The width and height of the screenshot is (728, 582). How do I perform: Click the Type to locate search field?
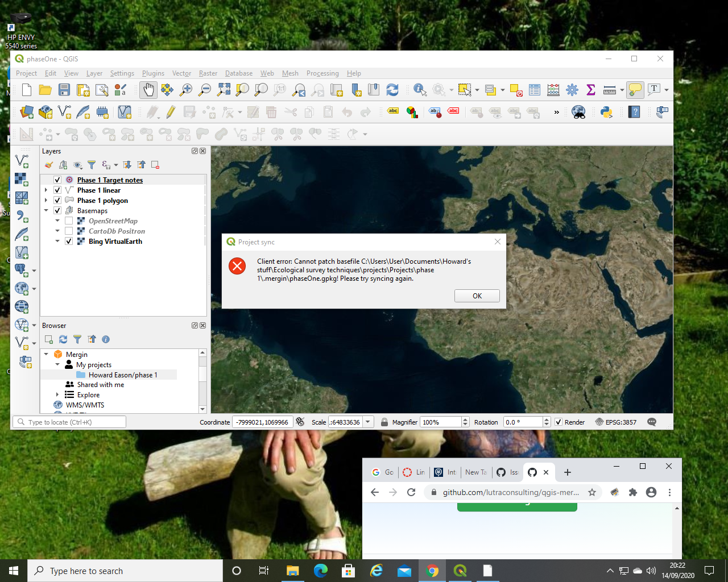(x=68, y=422)
